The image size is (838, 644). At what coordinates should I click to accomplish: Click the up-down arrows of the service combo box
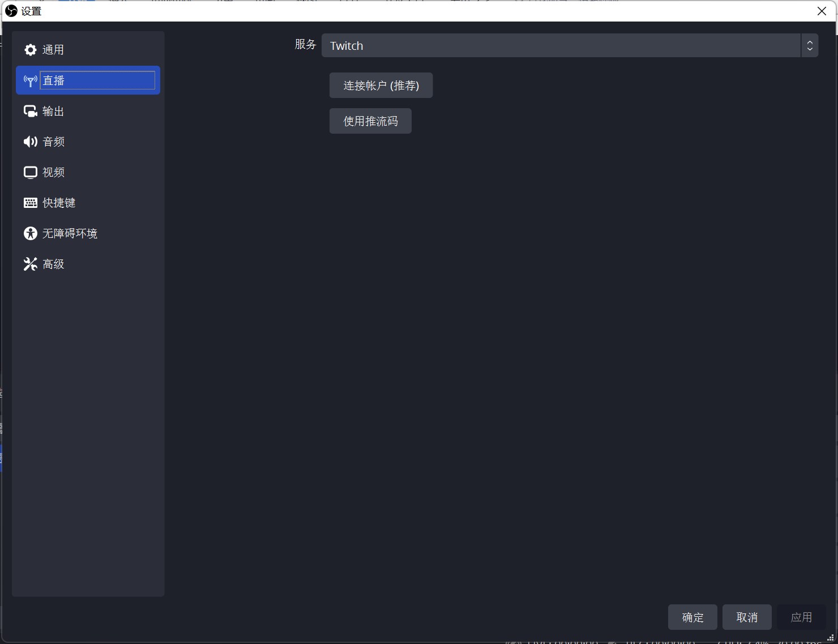coord(810,45)
